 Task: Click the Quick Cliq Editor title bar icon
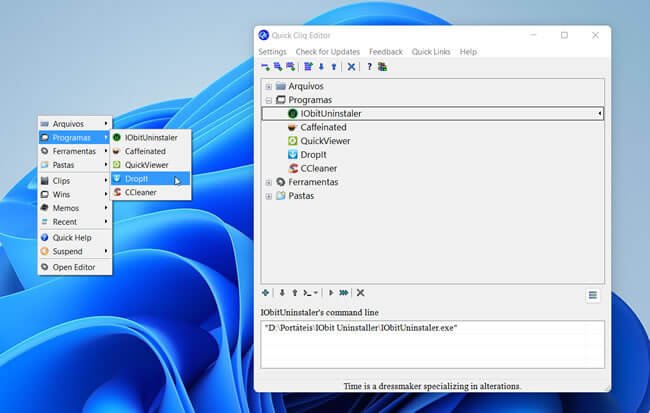(x=264, y=35)
